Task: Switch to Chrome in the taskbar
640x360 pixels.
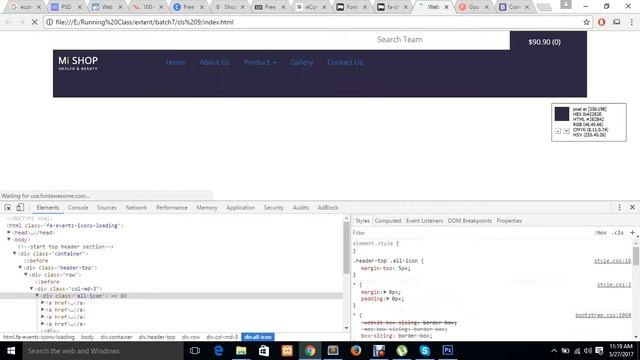Action: click(x=310, y=351)
